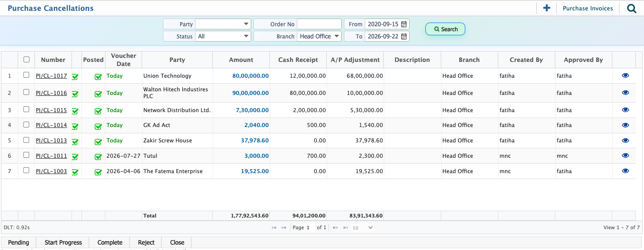The image size is (644, 250).
Task: Open calendar icon of From date field
Action: (404, 24)
